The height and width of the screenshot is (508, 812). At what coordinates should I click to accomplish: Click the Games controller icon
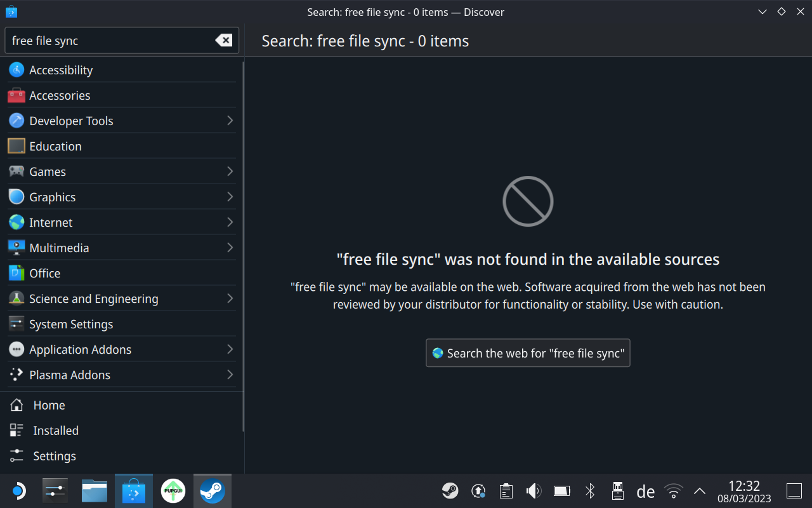16,171
